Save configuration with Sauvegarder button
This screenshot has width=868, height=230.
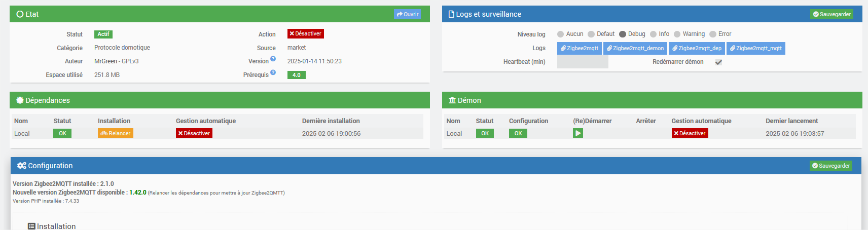830,166
